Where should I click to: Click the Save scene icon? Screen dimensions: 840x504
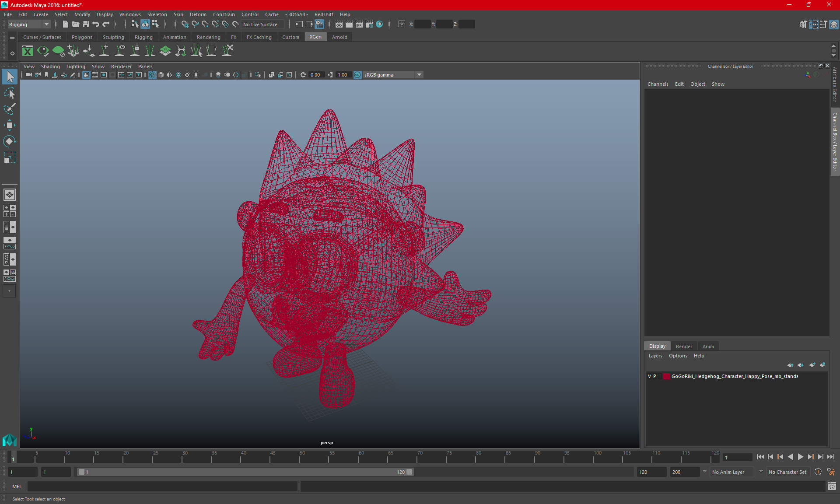coord(86,24)
